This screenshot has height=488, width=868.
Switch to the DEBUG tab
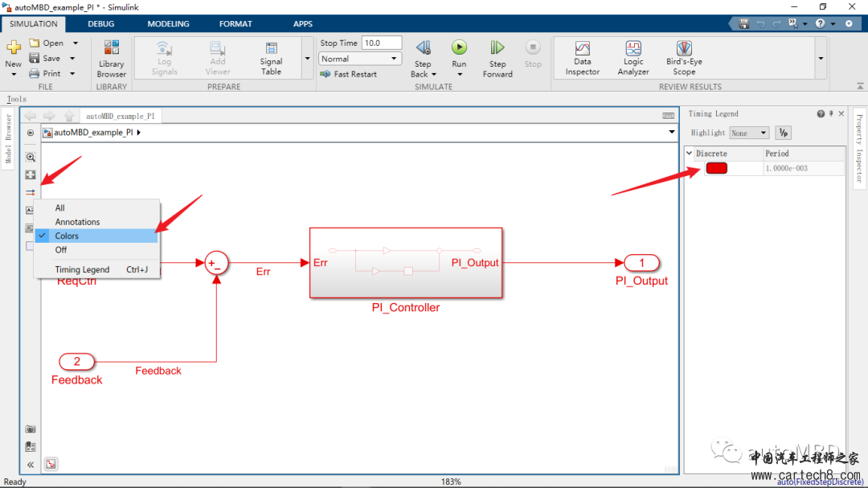(x=100, y=24)
